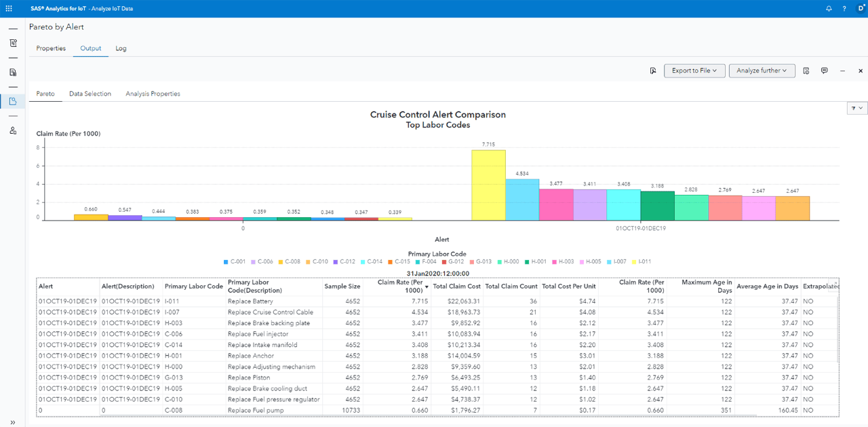The height and width of the screenshot is (427, 868).
Task: Switch to the Log tab
Action: [121, 48]
